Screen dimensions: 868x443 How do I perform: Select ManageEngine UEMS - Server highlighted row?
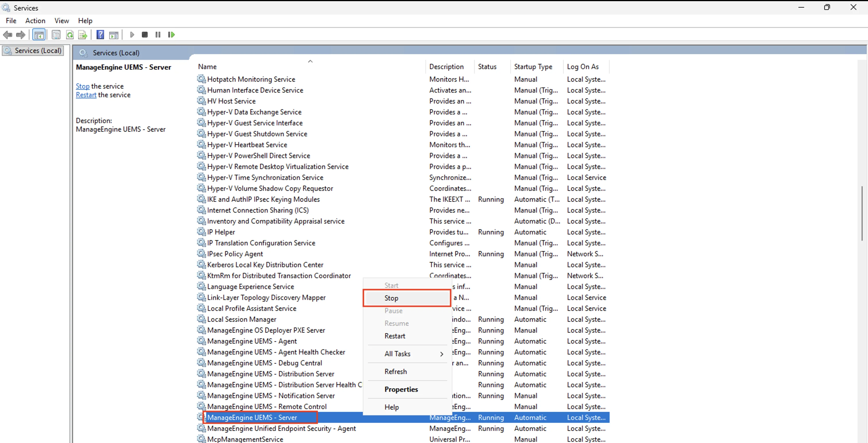pos(403,417)
